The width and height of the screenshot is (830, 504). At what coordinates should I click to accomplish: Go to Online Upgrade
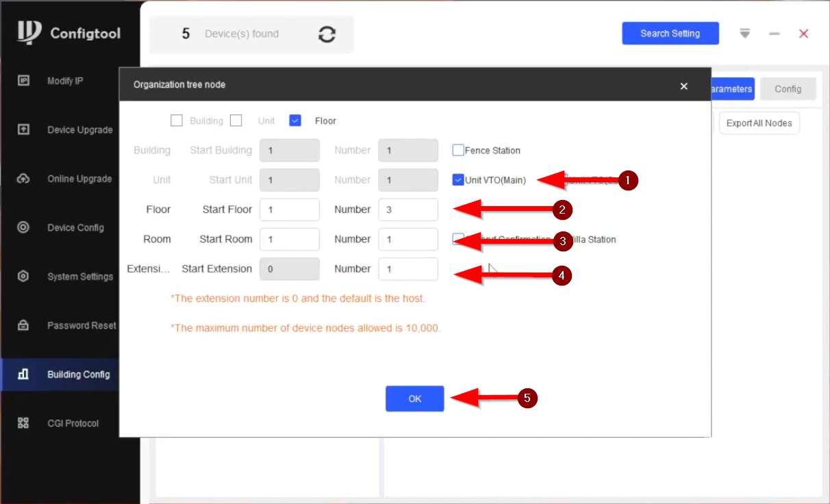tap(79, 179)
